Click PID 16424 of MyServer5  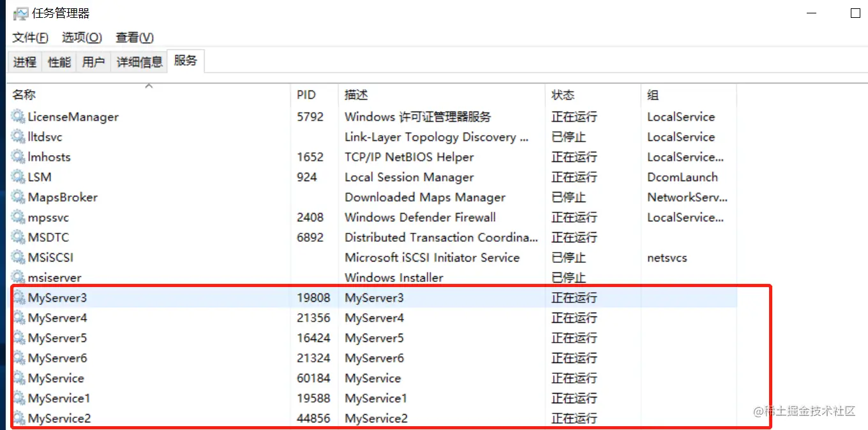click(313, 337)
